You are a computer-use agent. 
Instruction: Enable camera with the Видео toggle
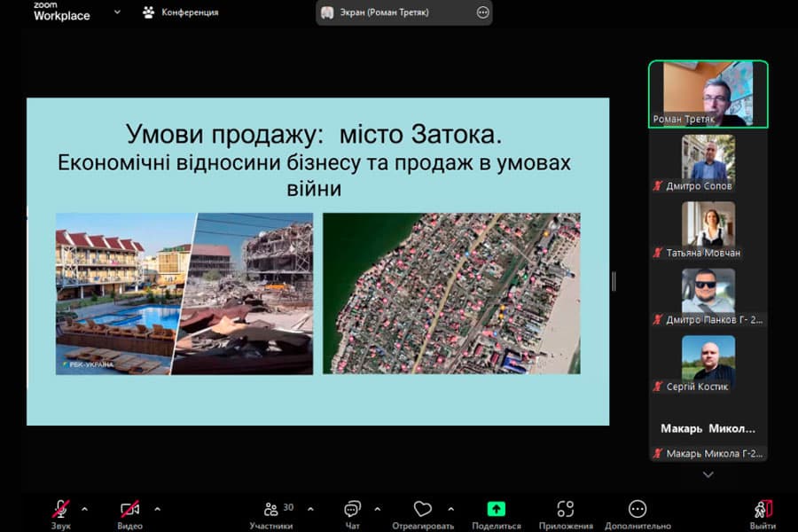coord(129,508)
